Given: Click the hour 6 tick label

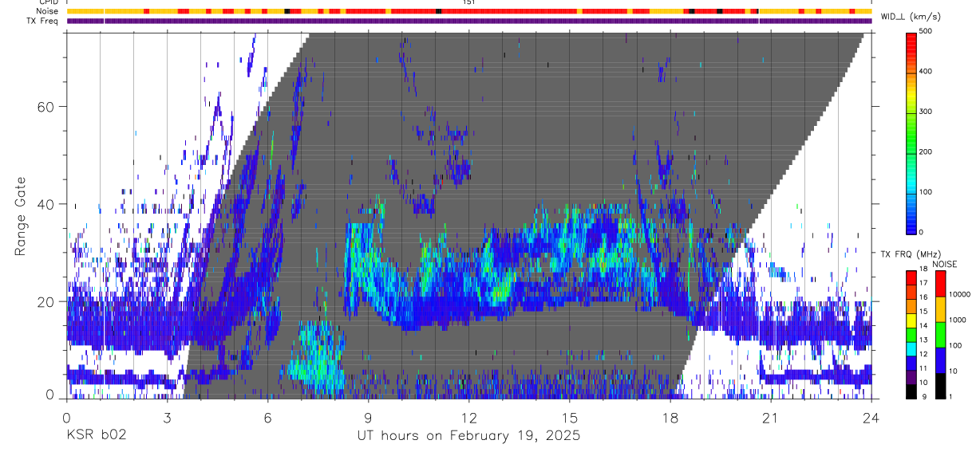Looking at the screenshot, I should pyautogui.click(x=267, y=418).
